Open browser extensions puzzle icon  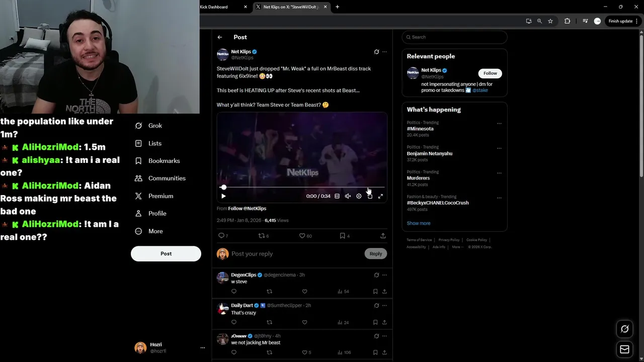pyautogui.click(x=568, y=21)
